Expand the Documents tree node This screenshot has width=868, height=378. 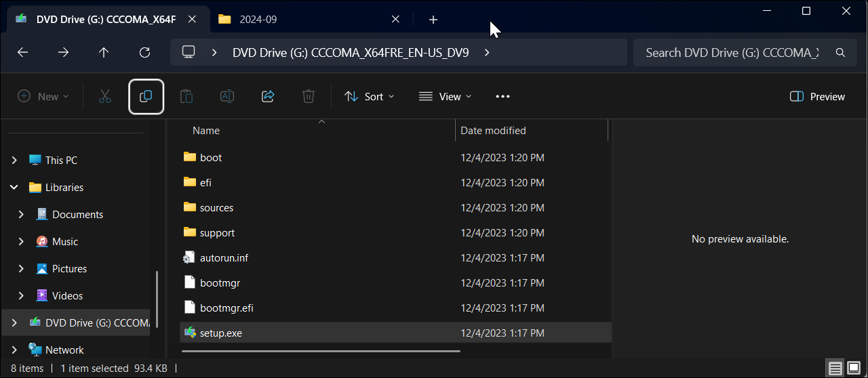tap(21, 215)
